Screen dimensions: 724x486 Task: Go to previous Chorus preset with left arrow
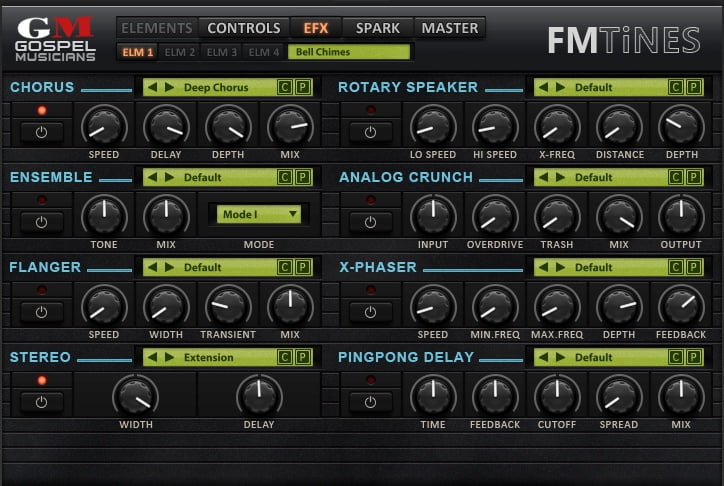pyautogui.click(x=153, y=87)
